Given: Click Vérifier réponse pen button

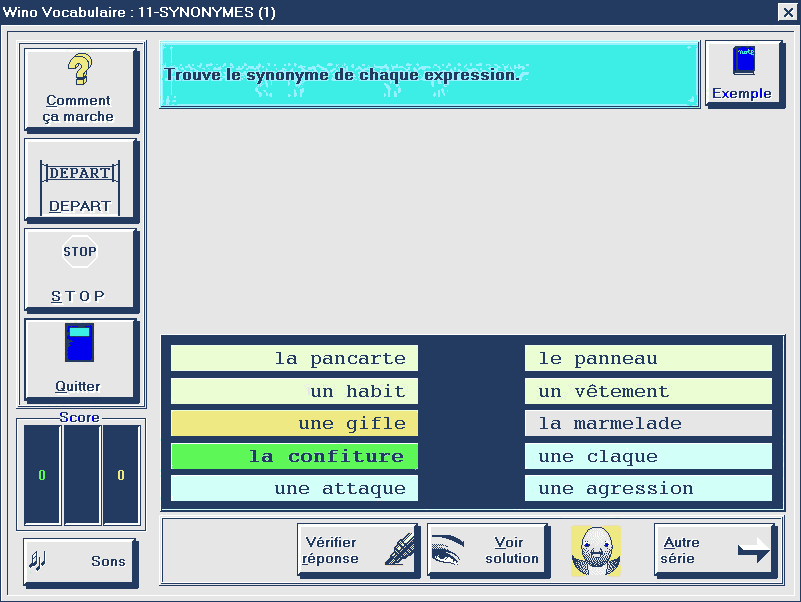Looking at the screenshot, I should [x=357, y=550].
